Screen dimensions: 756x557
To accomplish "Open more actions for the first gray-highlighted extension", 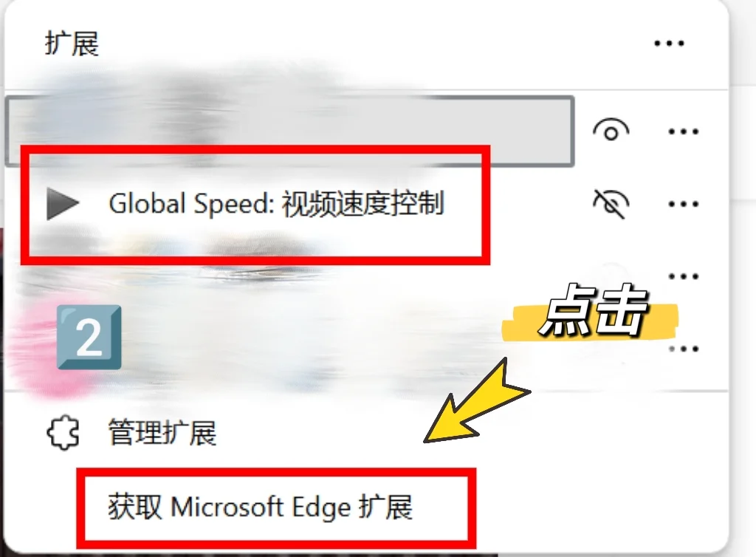I will click(x=683, y=131).
